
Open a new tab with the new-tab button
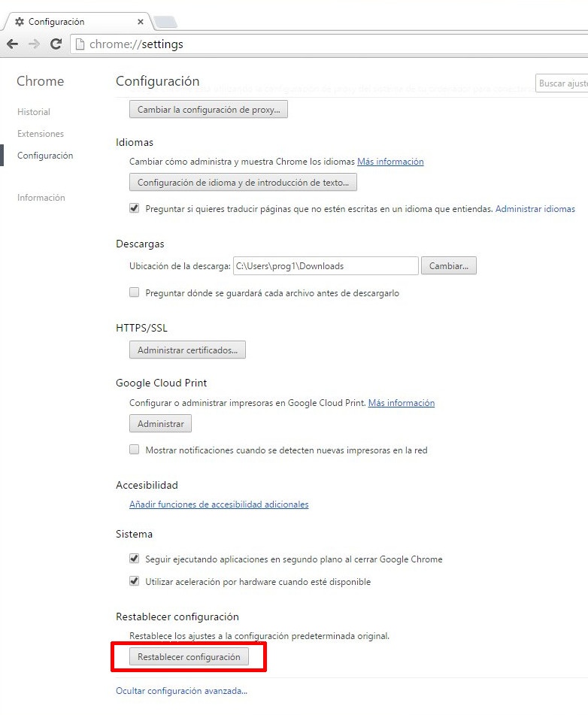[x=165, y=22]
